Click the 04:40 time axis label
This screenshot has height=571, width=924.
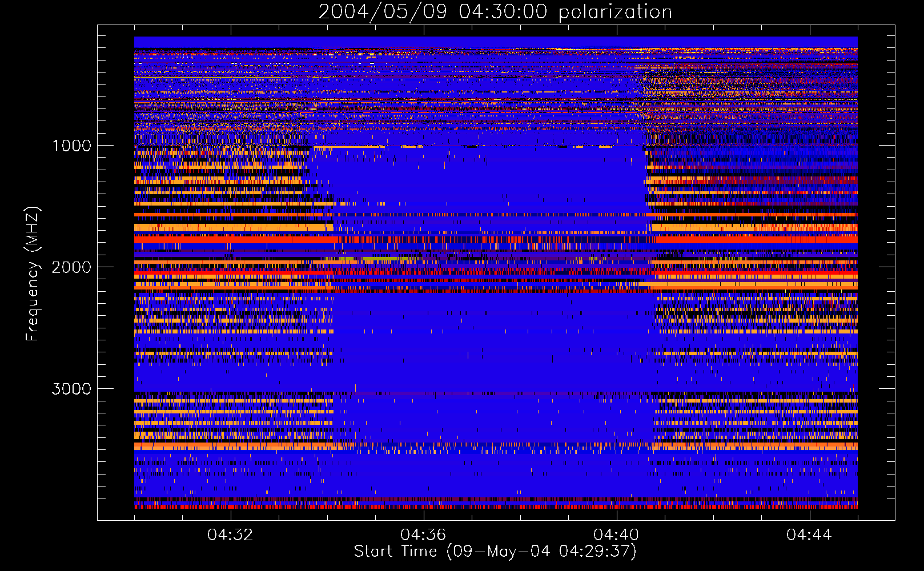(x=616, y=535)
